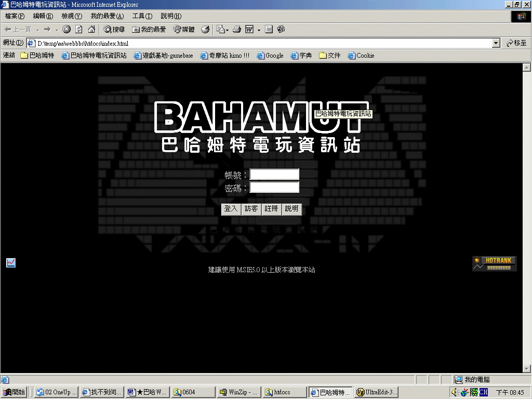This screenshot has width=532, height=399.
Task: Open the Mail toolbar icon
Action: click(x=220, y=30)
